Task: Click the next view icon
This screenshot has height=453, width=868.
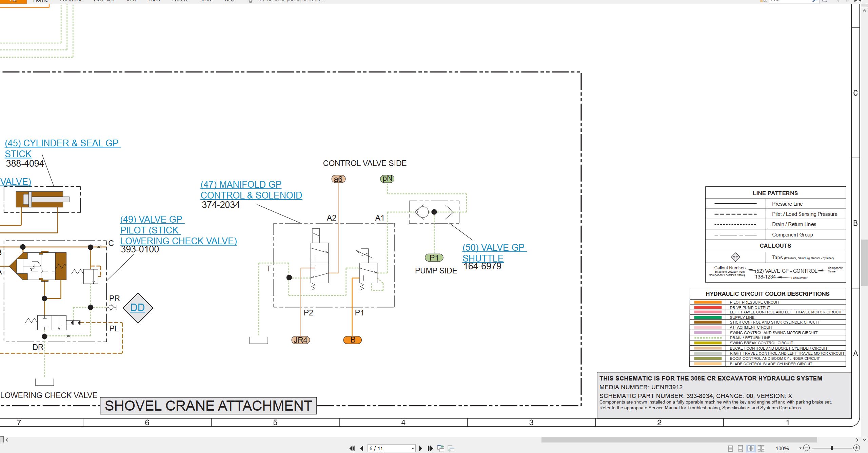Action: [x=451, y=448]
